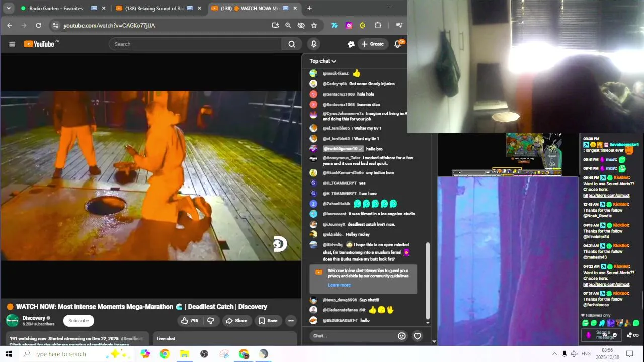Open the Copilot icon on the taskbar
Image resolution: width=644 pixels, height=362 pixels.
click(x=145, y=354)
